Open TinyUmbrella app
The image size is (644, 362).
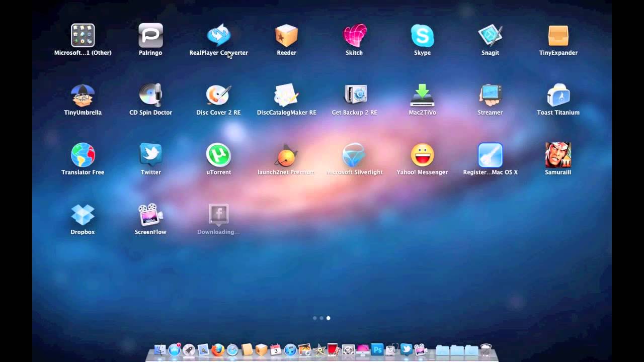pyautogui.click(x=83, y=96)
